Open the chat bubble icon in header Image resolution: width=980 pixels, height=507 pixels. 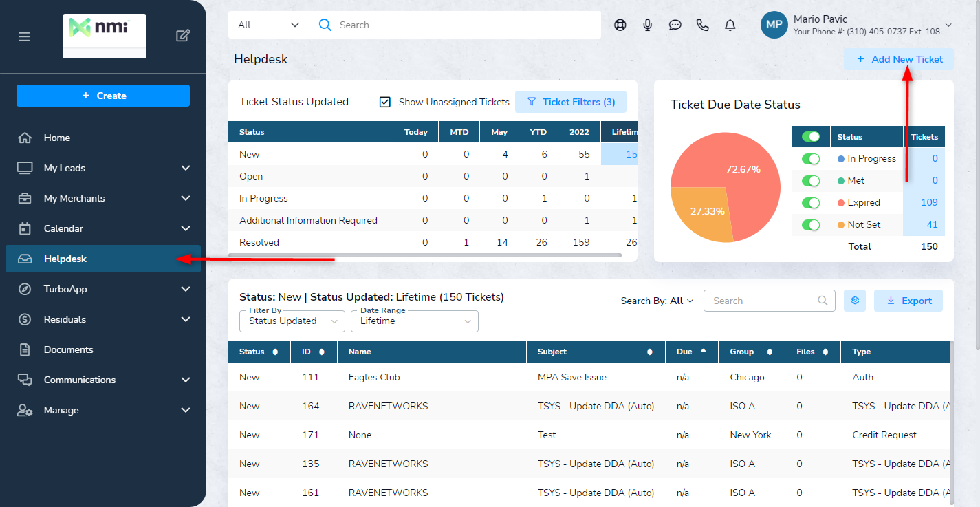coord(675,25)
